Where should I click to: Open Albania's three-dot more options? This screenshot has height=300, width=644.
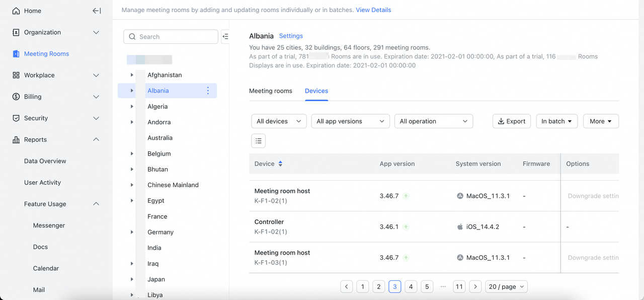[x=208, y=91]
